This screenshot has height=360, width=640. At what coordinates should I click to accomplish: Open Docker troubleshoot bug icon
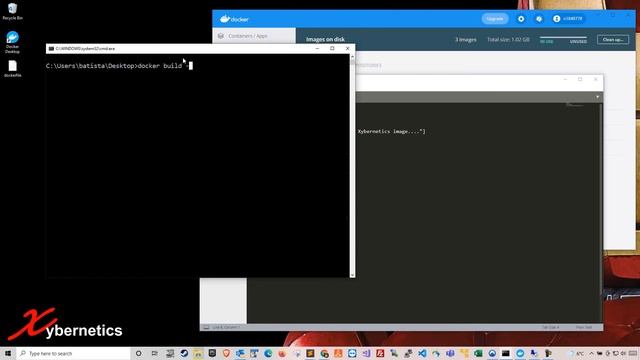coord(539,19)
